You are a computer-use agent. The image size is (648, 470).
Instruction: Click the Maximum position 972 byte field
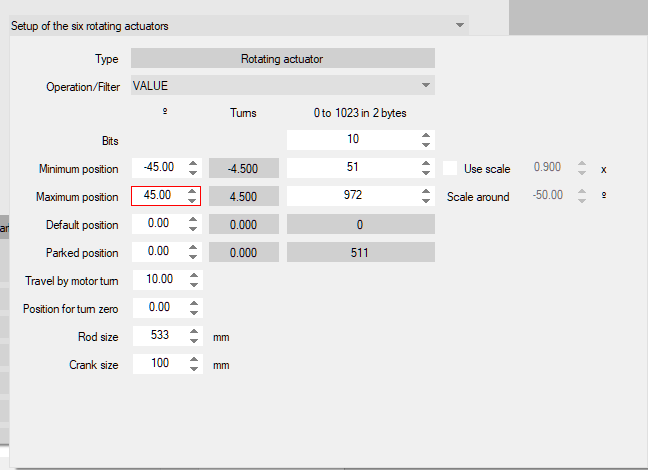(x=352, y=196)
